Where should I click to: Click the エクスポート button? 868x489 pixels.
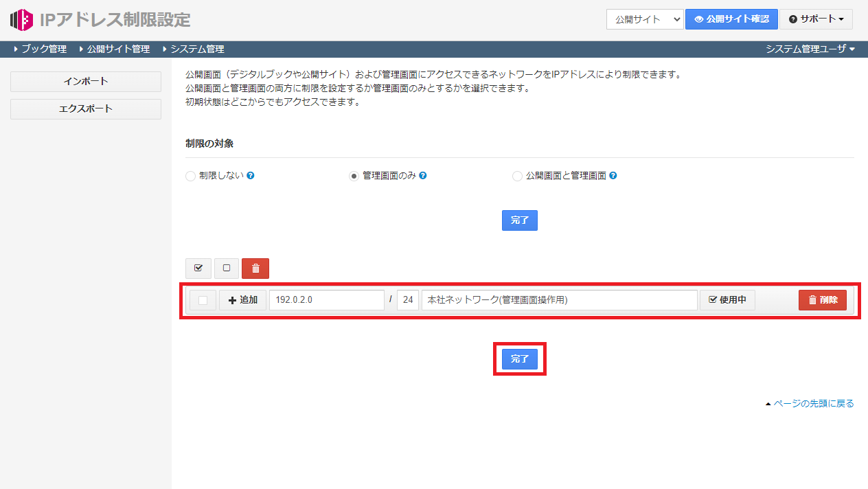(x=86, y=109)
